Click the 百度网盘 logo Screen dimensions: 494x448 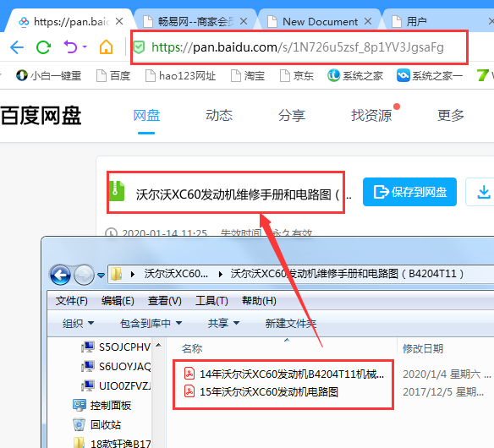pos(41,116)
